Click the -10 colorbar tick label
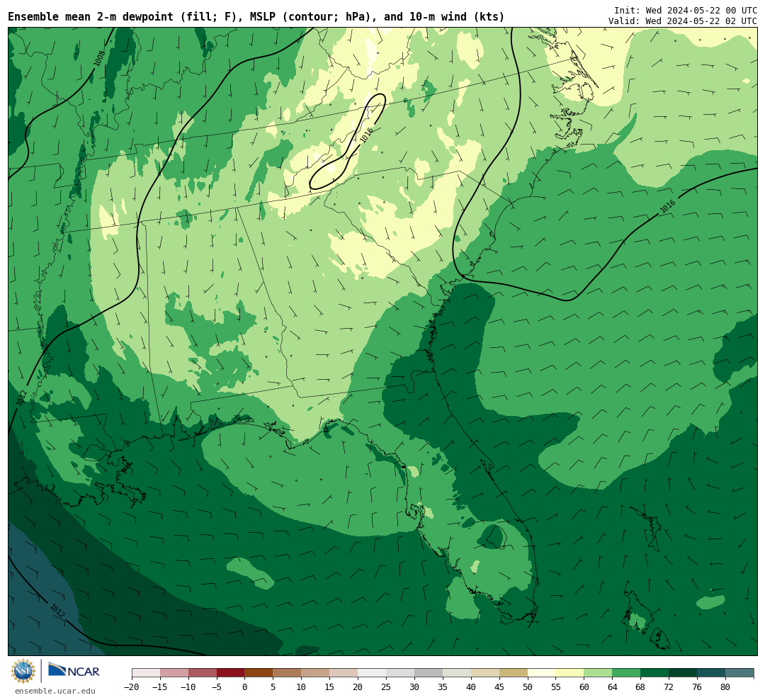765x700 pixels. pyautogui.click(x=188, y=687)
